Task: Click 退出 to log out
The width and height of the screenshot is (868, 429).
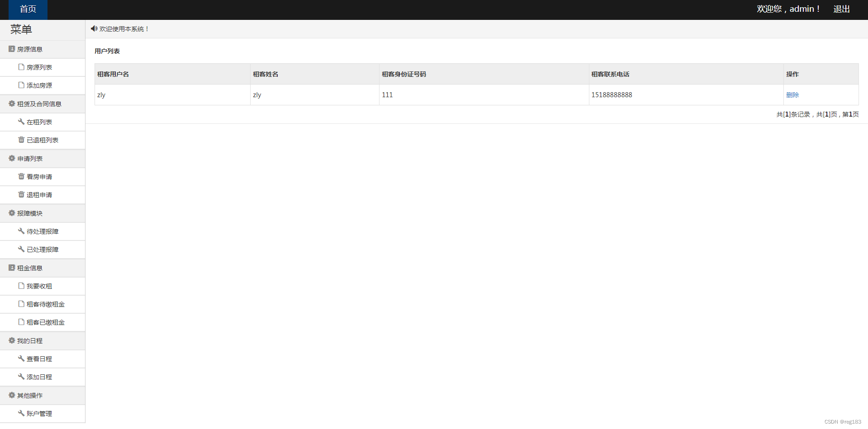Action: 841,9
